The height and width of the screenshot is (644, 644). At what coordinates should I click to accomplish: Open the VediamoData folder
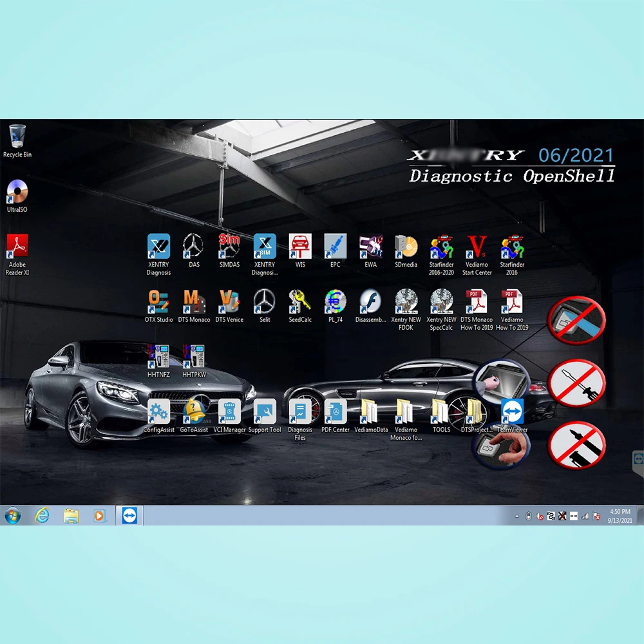(x=371, y=415)
